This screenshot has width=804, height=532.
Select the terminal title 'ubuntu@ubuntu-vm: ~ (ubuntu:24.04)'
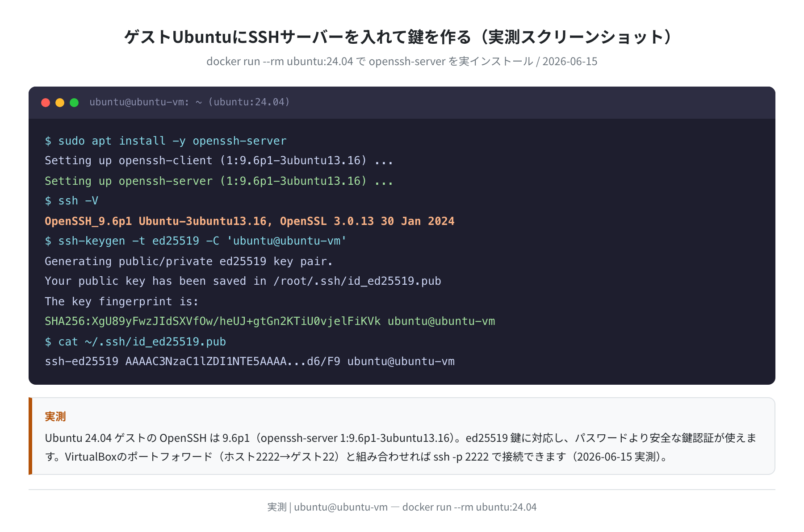point(189,102)
